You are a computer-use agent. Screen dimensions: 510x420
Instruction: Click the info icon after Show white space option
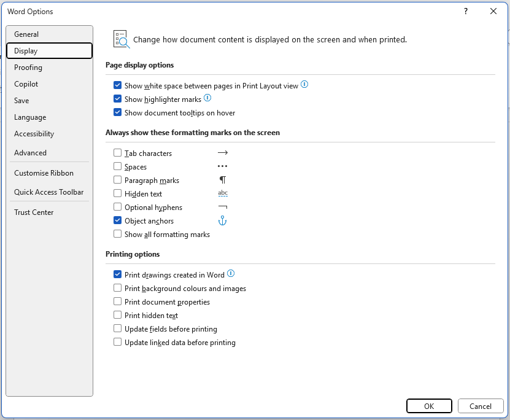click(304, 85)
